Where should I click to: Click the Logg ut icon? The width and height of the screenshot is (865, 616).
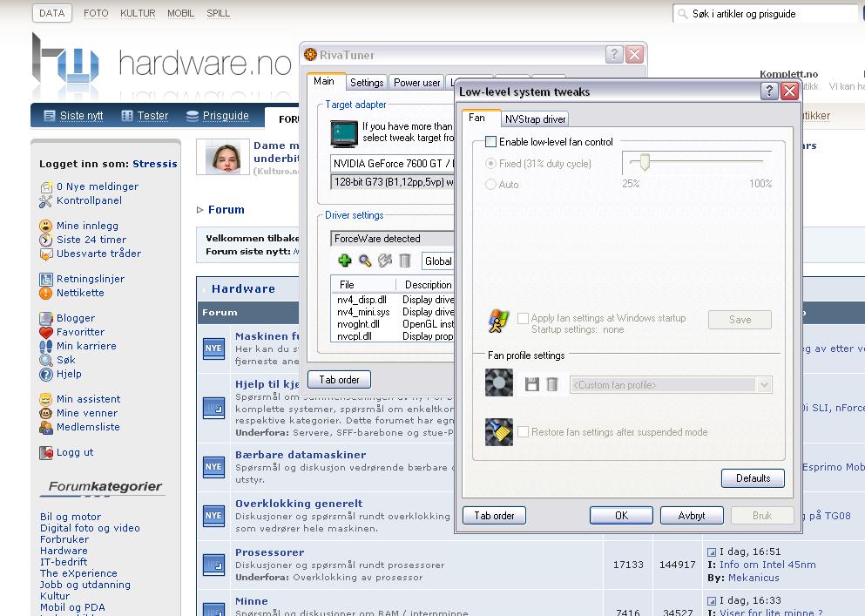(x=46, y=452)
